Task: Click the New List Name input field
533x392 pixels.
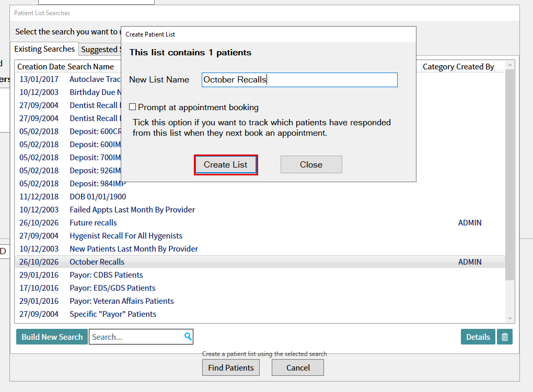Action: (299, 80)
